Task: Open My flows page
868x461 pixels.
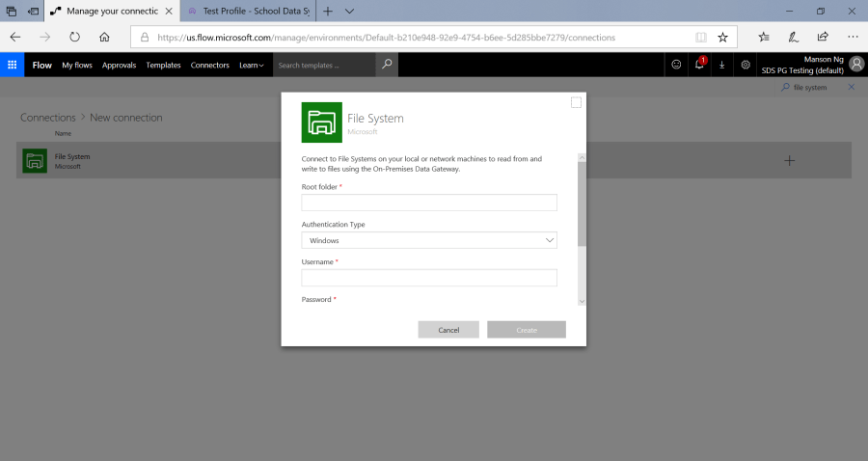Action: pyautogui.click(x=77, y=65)
